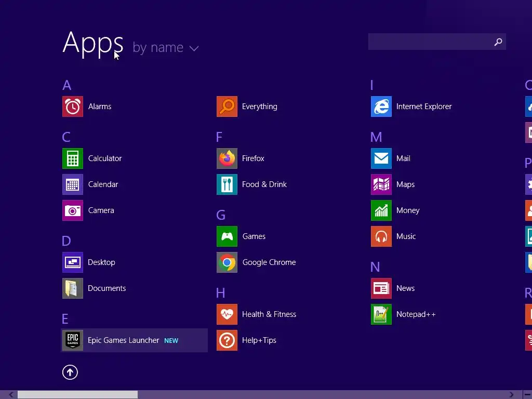Open the Alarms app icon
The width and height of the screenshot is (532, 399).
point(73,107)
